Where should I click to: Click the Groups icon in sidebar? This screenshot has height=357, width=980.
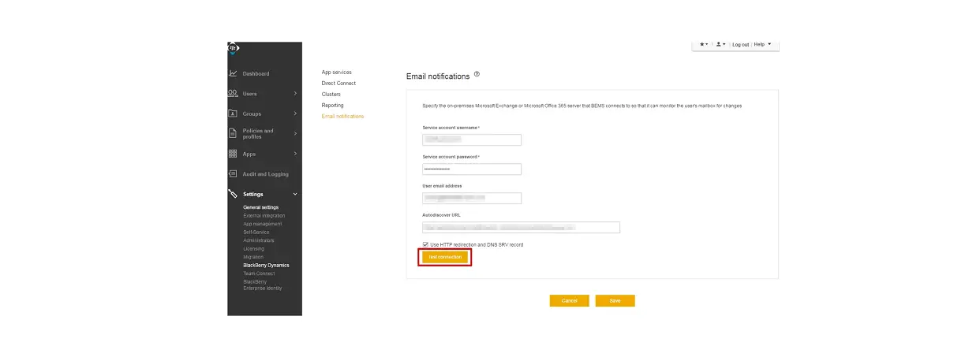pyautogui.click(x=233, y=113)
